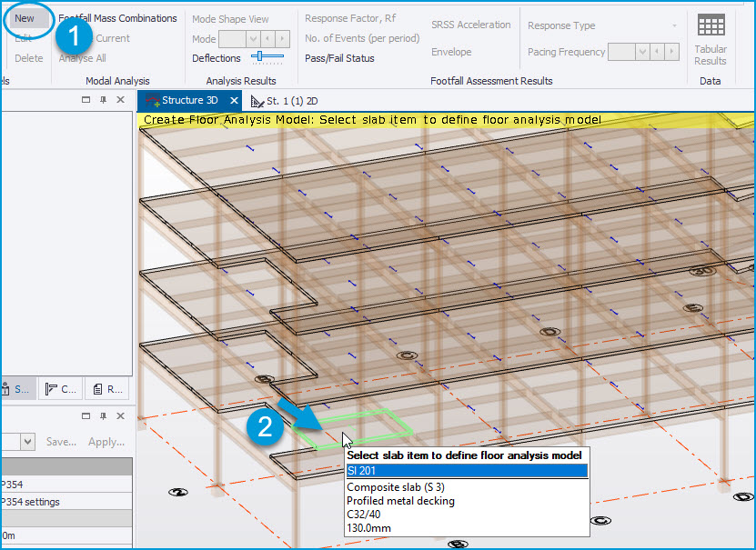This screenshot has width=756, height=550.
Task: Maximize the properties panel
Action: click(x=86, y=415)
